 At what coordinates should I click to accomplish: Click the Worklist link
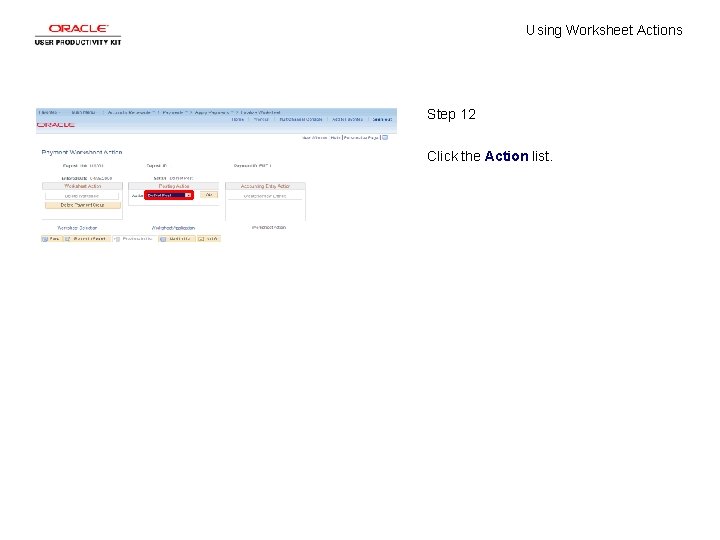[261, 119]
